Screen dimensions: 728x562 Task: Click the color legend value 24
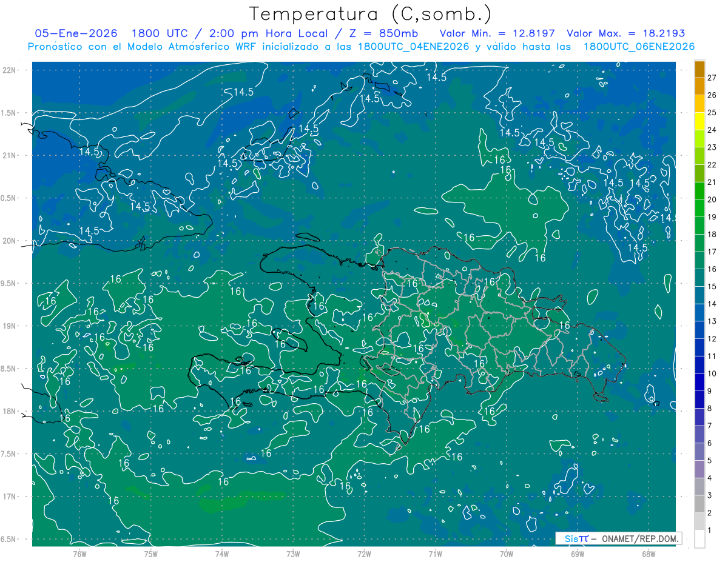click(x=712, y=130)
